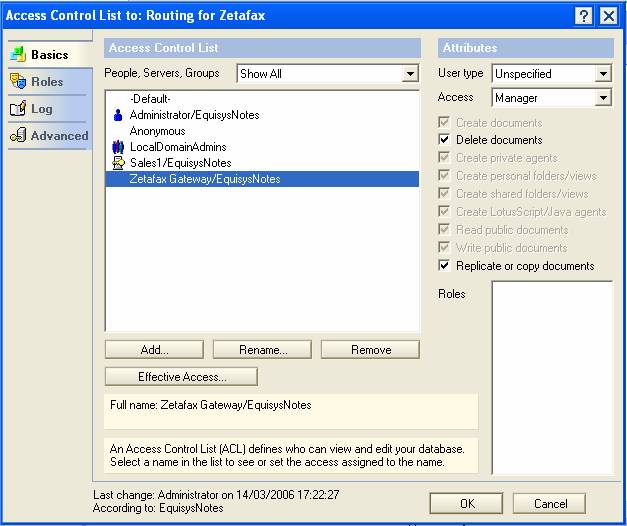Image resolution: width=627 pixels, height=526 pixels.
Task: Click the Show All combo box field
Action: pos(327,74)
